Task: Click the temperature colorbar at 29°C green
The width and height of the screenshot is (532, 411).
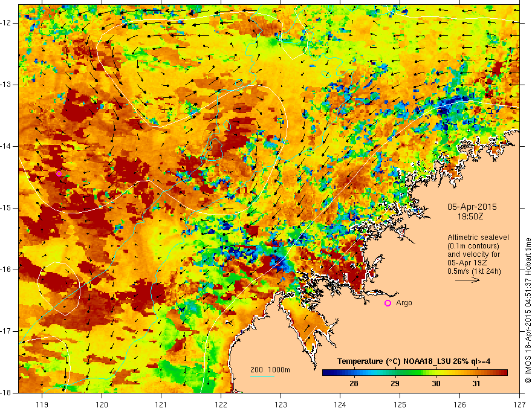Action: click(x=395, y=373)
